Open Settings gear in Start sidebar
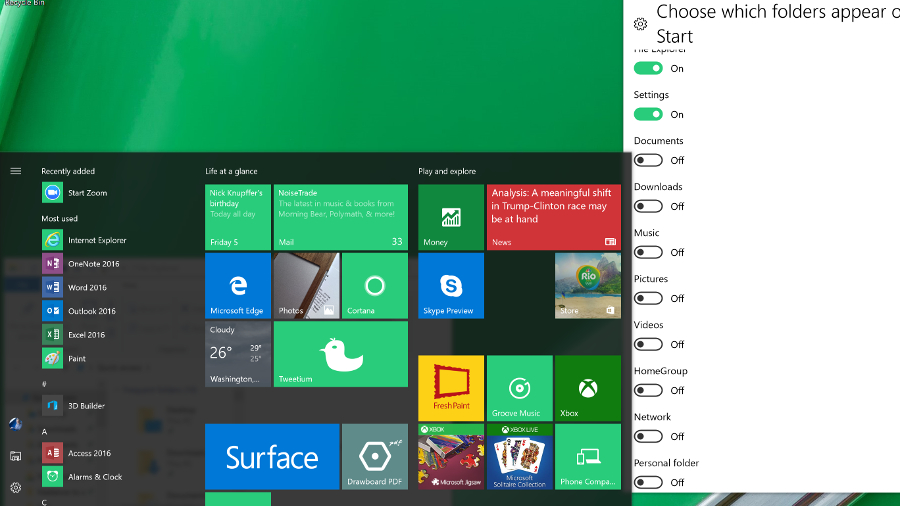 [15, 488]
